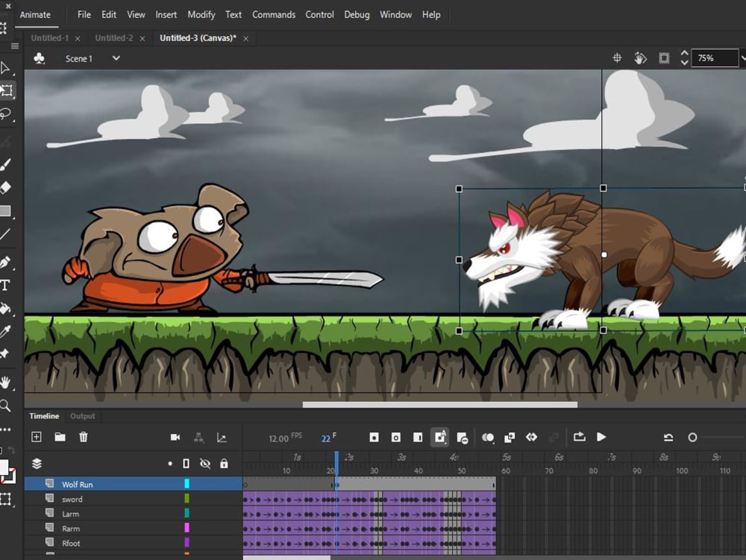The width and height of the screenshot is (746, 560).
Task: Delete the selected layer
Action: pyautogui.click(x=84, y=437)
